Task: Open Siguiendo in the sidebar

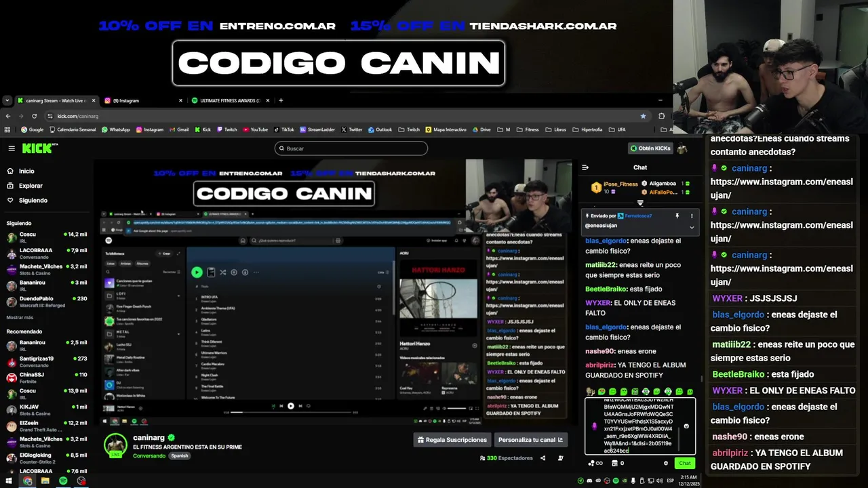Action: point(27,201)
